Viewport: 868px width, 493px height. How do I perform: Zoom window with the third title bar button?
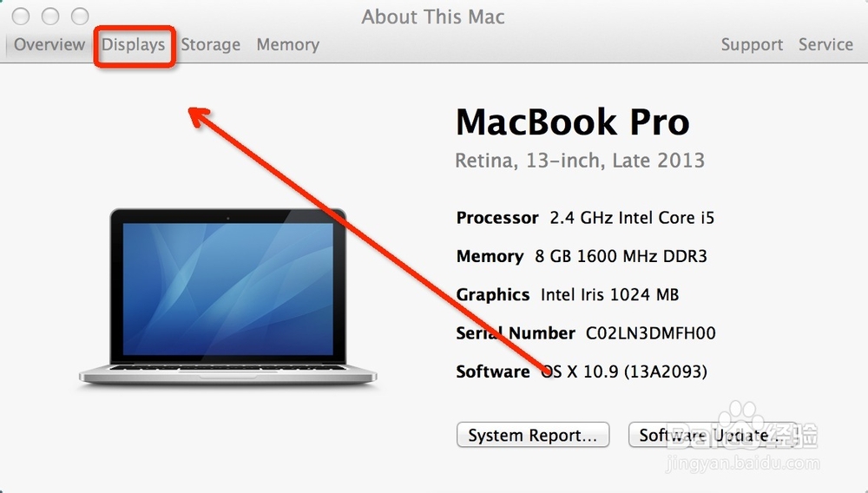click(80, 16)
